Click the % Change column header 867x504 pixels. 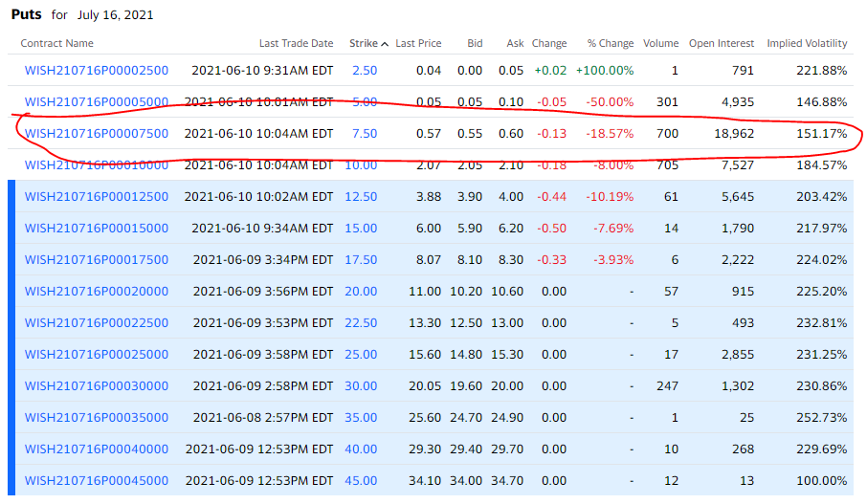tap(611, 43)
